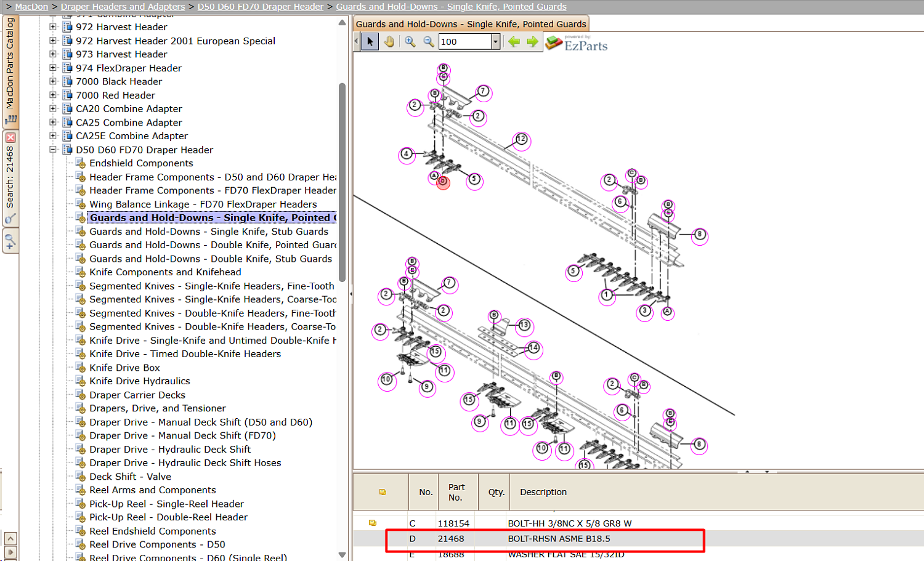Expand the CA25 Combine Adapter node
The image size is (924, 561).
[x=53, y=123]
